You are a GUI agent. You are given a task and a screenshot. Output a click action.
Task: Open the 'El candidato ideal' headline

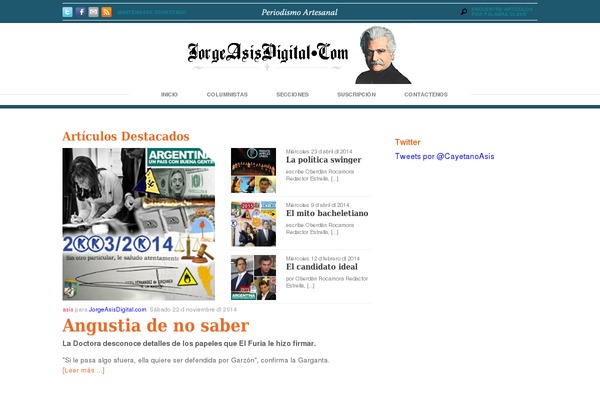[x=322, y=267]
